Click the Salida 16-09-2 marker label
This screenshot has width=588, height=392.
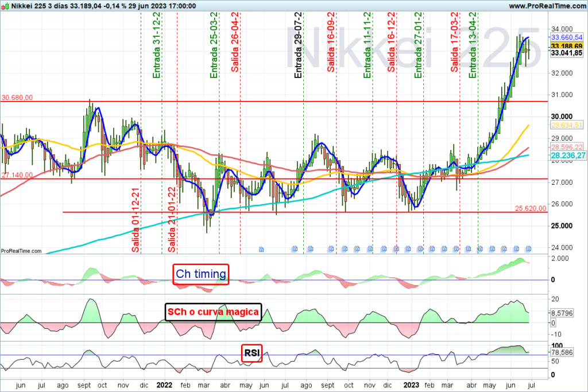(331, 42)
